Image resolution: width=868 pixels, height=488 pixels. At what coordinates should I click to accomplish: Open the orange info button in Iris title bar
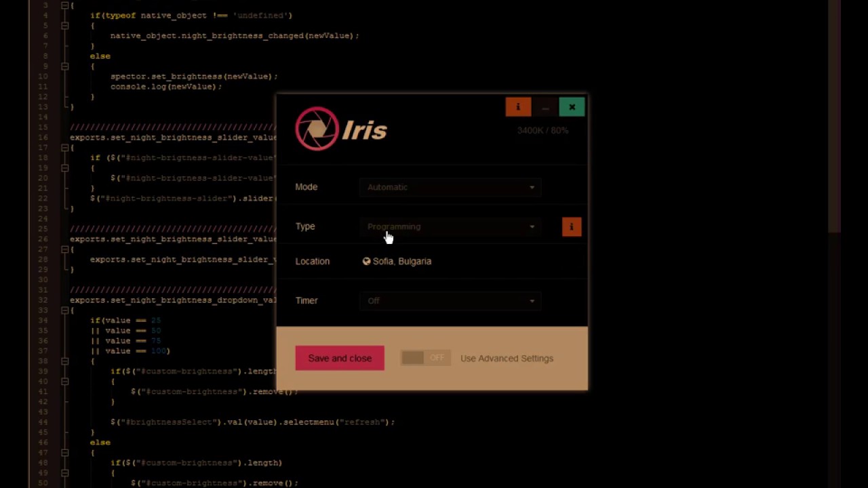point(518,107)
